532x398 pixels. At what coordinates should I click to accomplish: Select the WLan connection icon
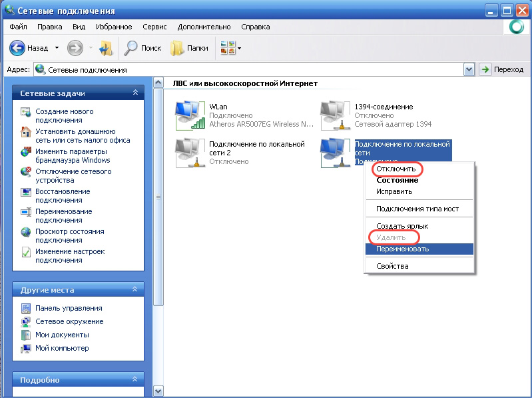190,115
